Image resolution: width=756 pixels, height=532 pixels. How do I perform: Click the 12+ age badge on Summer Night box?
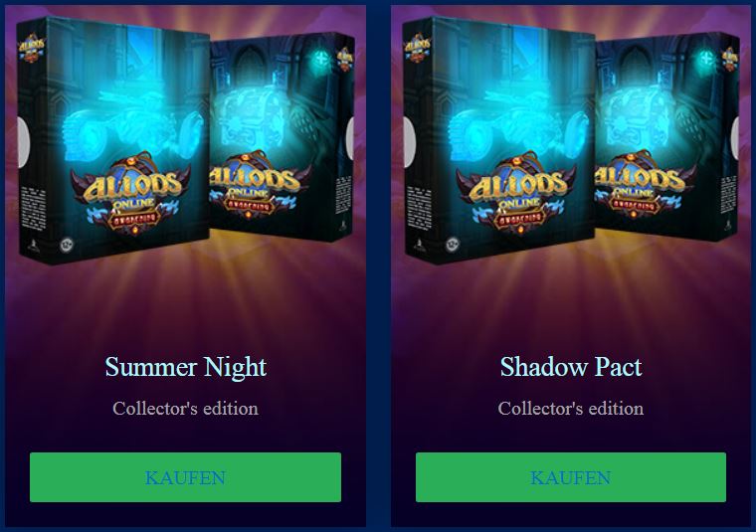66,246
